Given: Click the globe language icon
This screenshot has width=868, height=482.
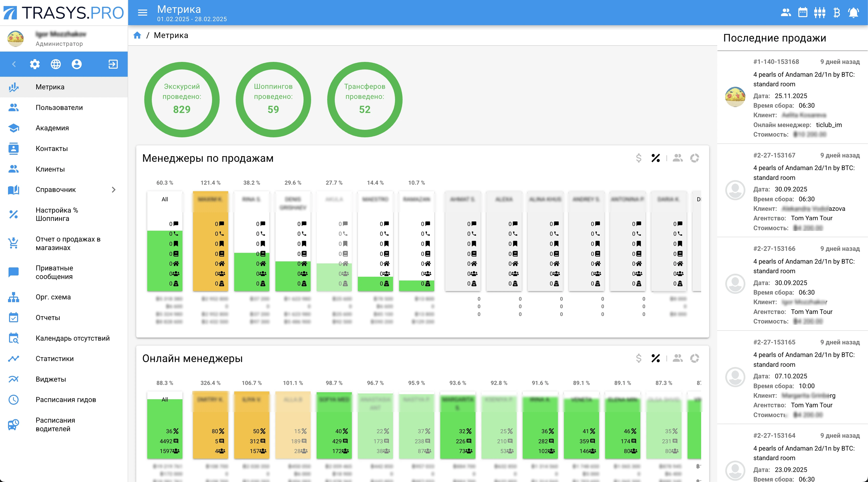Looking at the screenshot, I should (56, 64).
